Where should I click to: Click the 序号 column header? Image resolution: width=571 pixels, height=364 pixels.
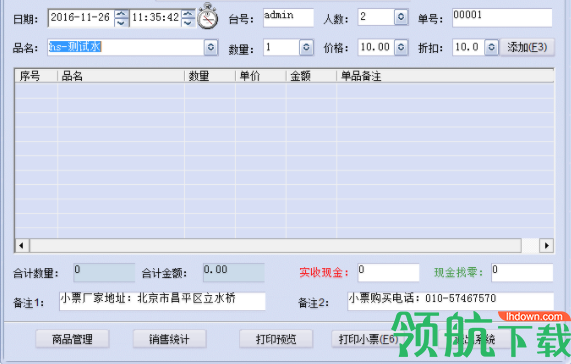36,76
